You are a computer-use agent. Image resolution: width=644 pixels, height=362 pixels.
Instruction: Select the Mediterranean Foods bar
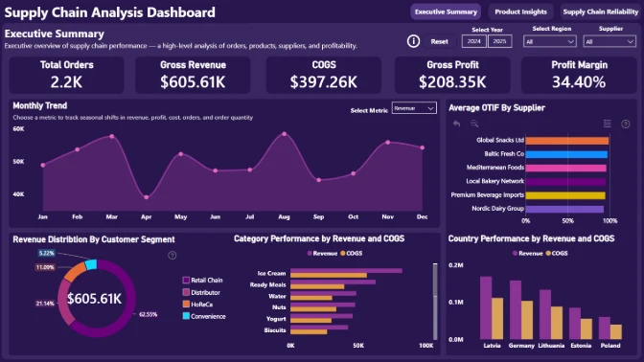[x=566, y=168]
